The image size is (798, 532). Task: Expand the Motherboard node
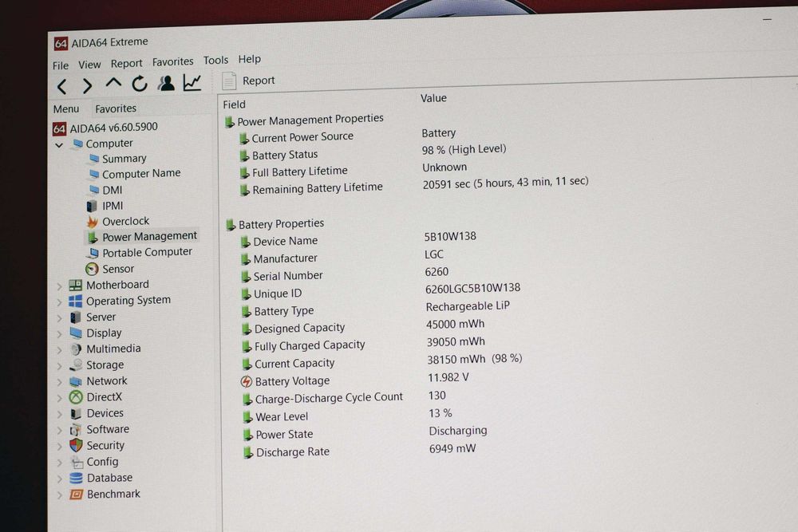point(60,287)
